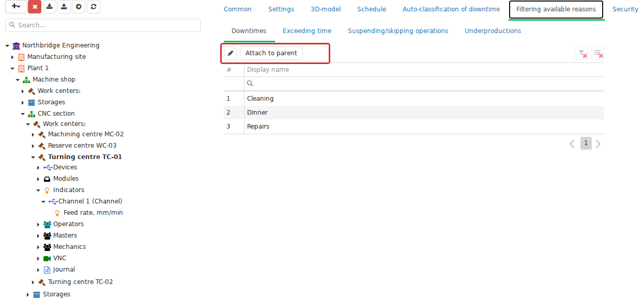Click the clear selection list icon
644x300 pixels.
click(597, 53)
